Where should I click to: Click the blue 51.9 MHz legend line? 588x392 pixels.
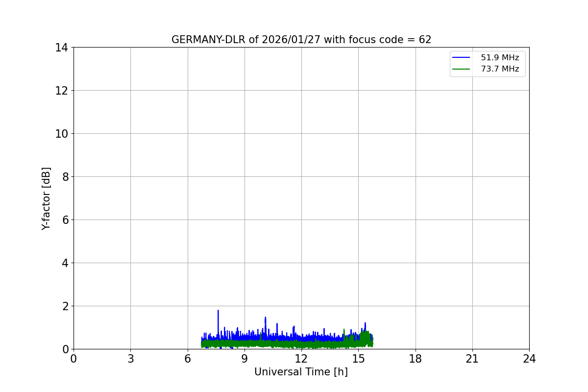[461, 58]
